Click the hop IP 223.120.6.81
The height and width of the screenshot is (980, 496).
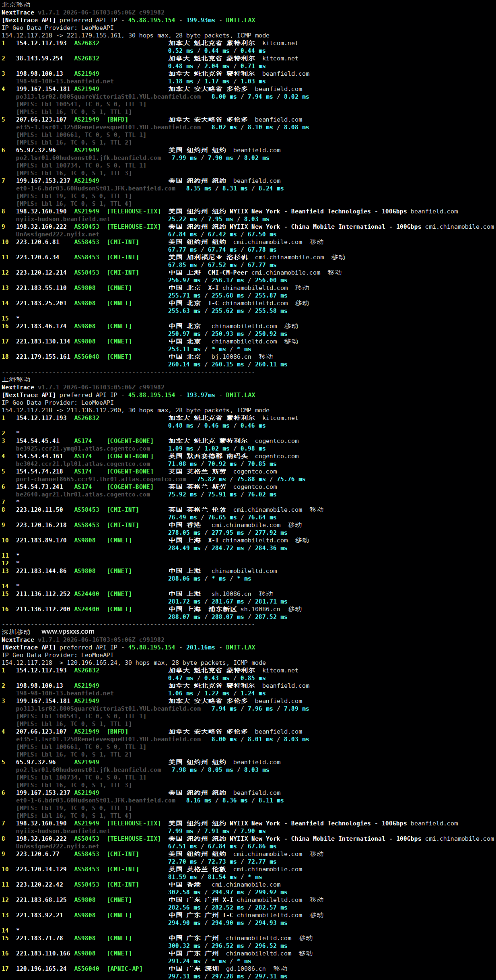pos(38,242)
